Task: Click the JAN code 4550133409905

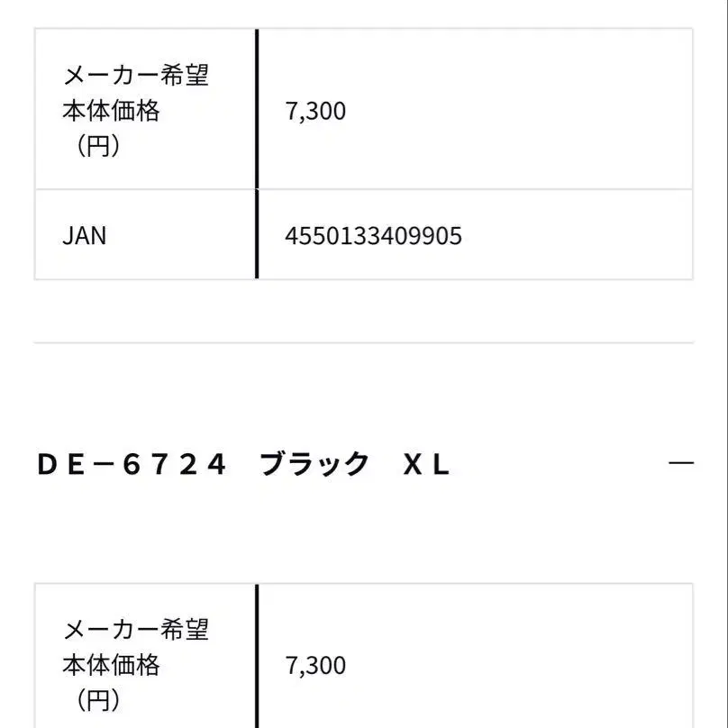Action: [373, 236]
